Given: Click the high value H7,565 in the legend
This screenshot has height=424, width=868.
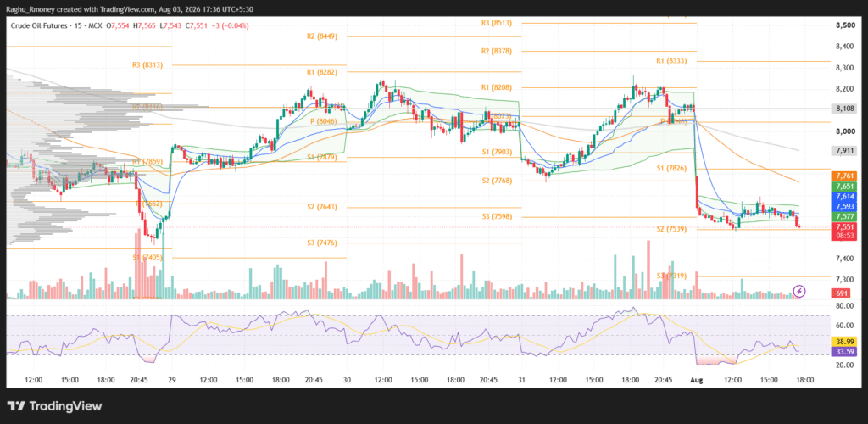Looking at the screenshot, I should 144,25.
